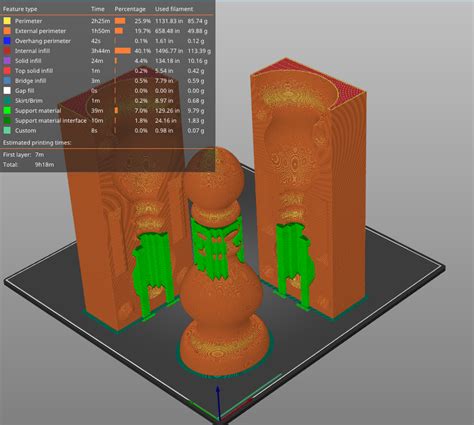
Task: Click the purple Solid infill swatch
Action: pos(7,61)
